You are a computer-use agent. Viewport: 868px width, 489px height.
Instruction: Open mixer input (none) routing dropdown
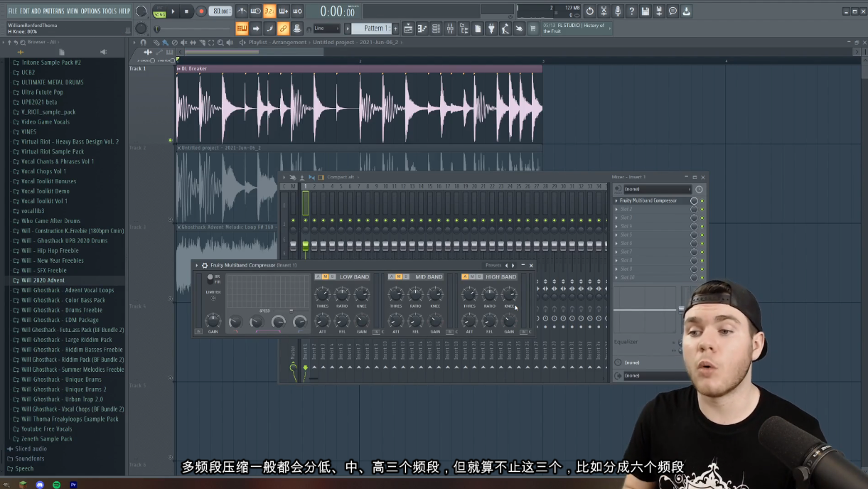657,189
